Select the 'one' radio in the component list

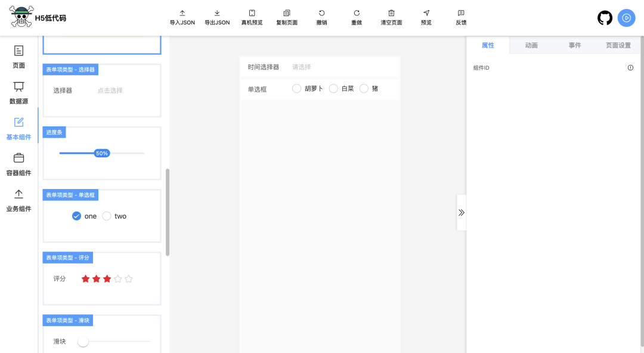[x=76, y=216]
